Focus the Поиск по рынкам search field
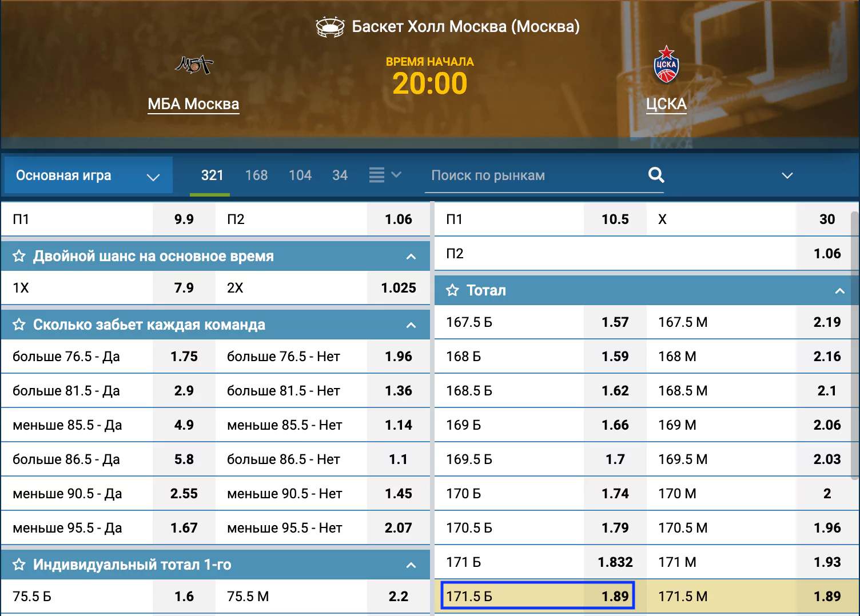This screenshot has height=616, width=860. coord(536,175)
